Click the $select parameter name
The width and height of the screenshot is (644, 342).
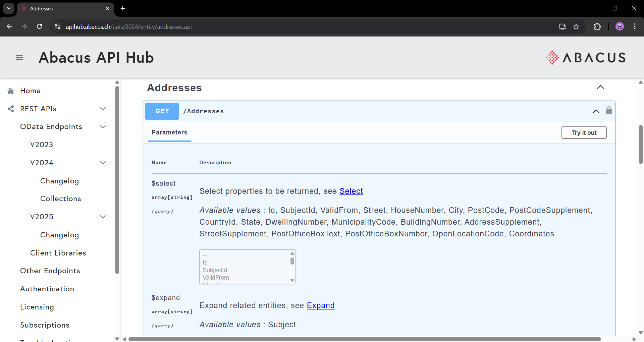click(x=163, y=183)
